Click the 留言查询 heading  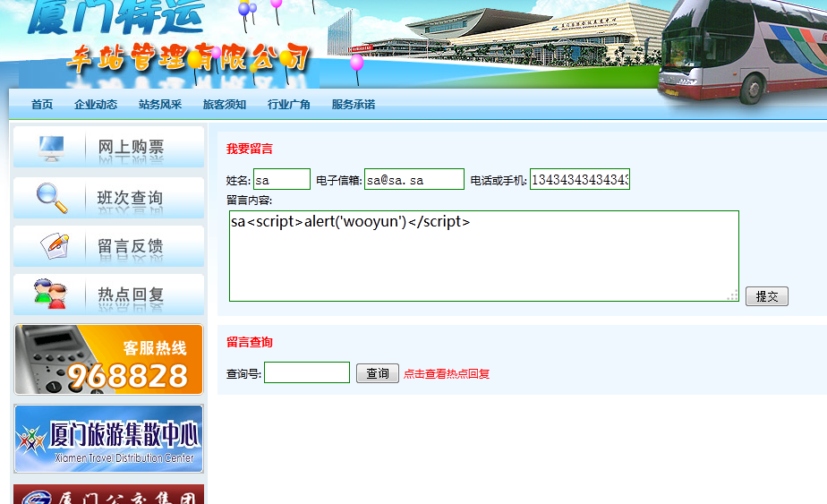tap(250, 342)
